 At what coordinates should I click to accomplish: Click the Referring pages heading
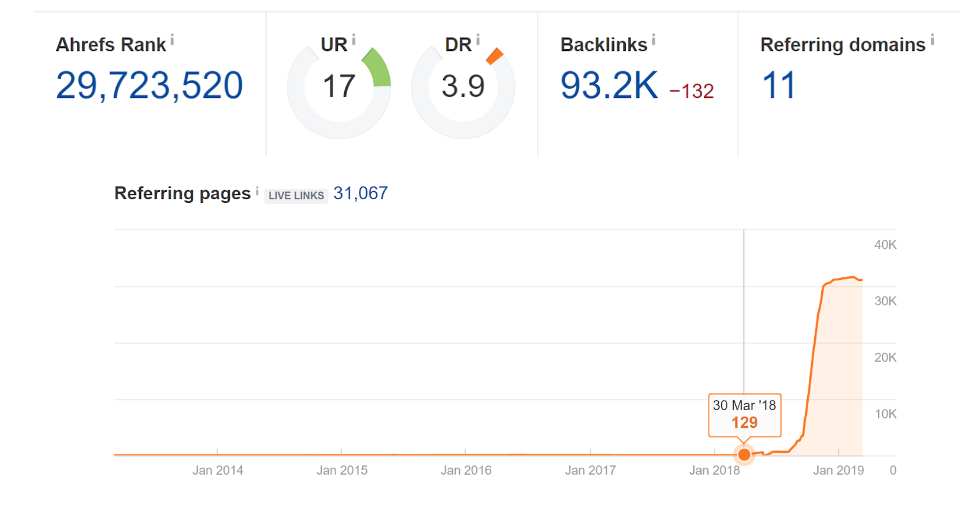coord(182,194)
